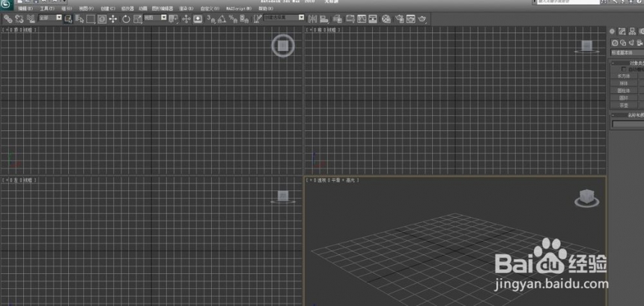Viewport: 644px width, 306px height.
Task: Switch to the Hierarchy command panel tab
Action: [x=632, y=31]
